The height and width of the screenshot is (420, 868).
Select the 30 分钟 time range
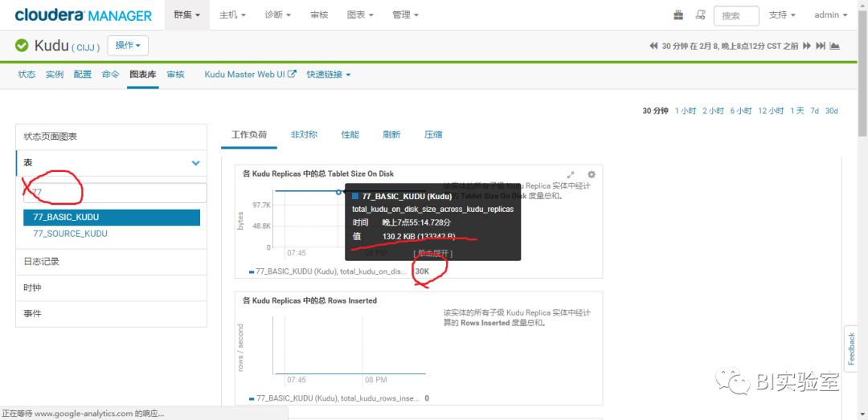(x=656, y=111)
